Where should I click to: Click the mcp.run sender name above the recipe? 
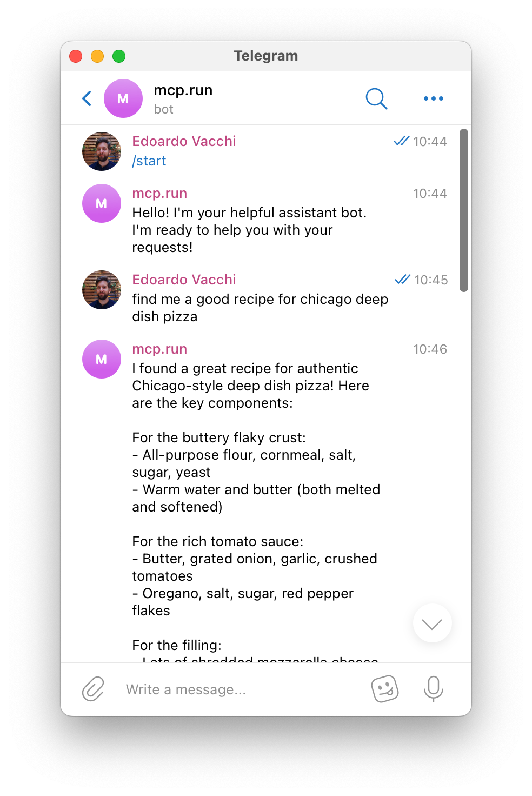pos(160,349)
